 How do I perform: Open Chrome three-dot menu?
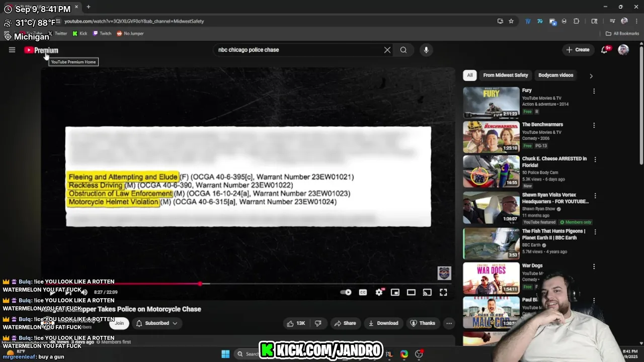[636, 21]
